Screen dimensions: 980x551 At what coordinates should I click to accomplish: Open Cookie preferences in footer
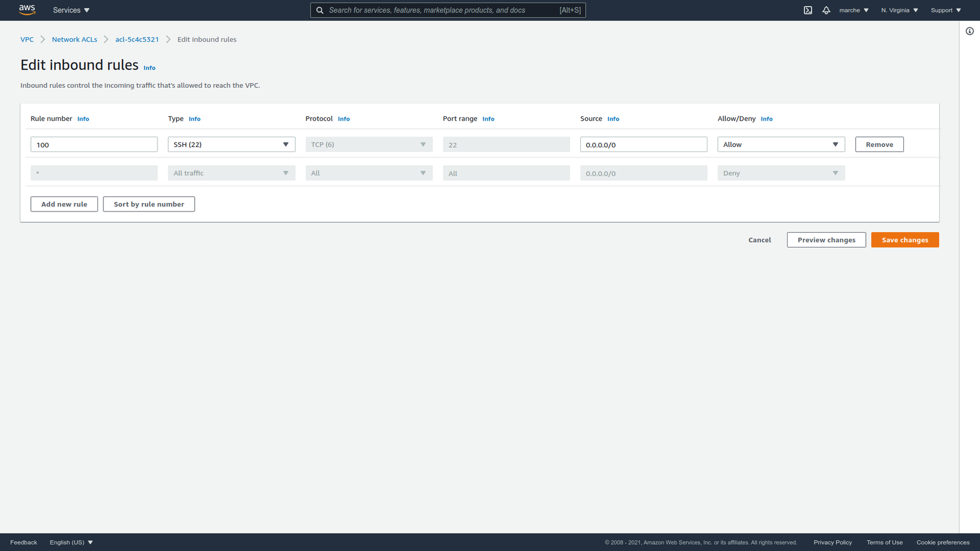(943, 542)
